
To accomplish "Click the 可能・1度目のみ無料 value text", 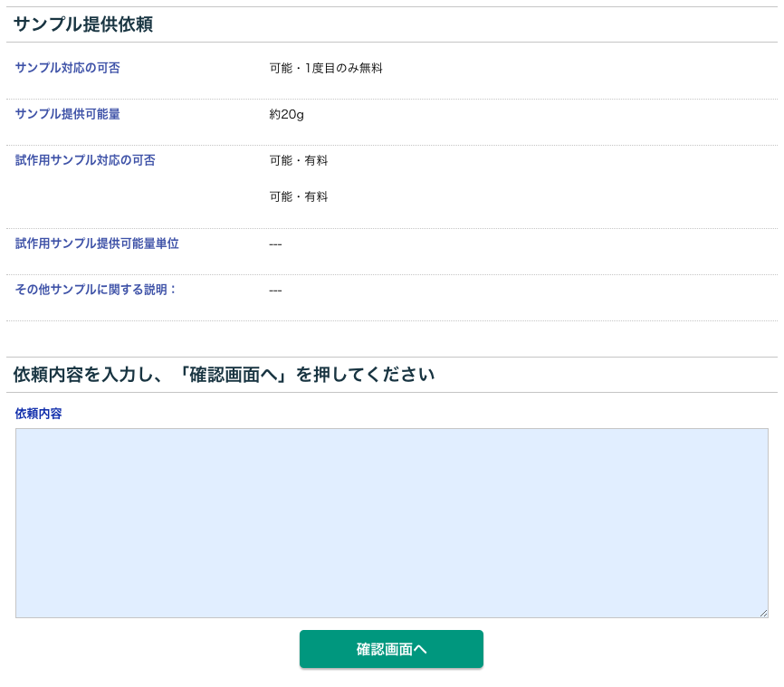I will coord(326,68).
